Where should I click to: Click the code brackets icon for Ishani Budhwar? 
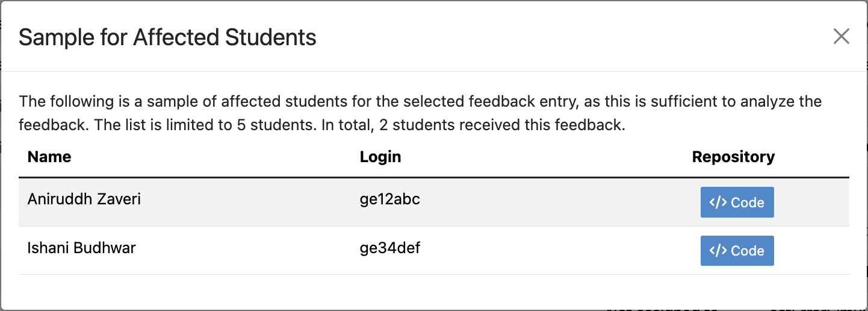[718, 251]
